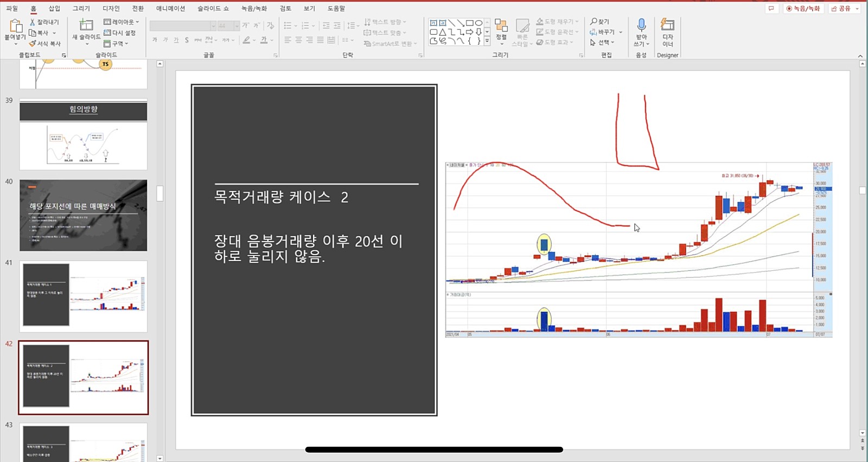Select the rectangle shape in shapes gallery
This screenshot has height=462, width=868.
pyautogui.click(x=470, y=23)
